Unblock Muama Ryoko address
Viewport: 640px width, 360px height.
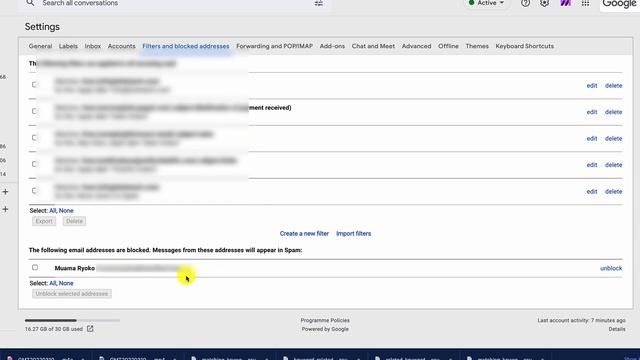[x=611, y=268]
